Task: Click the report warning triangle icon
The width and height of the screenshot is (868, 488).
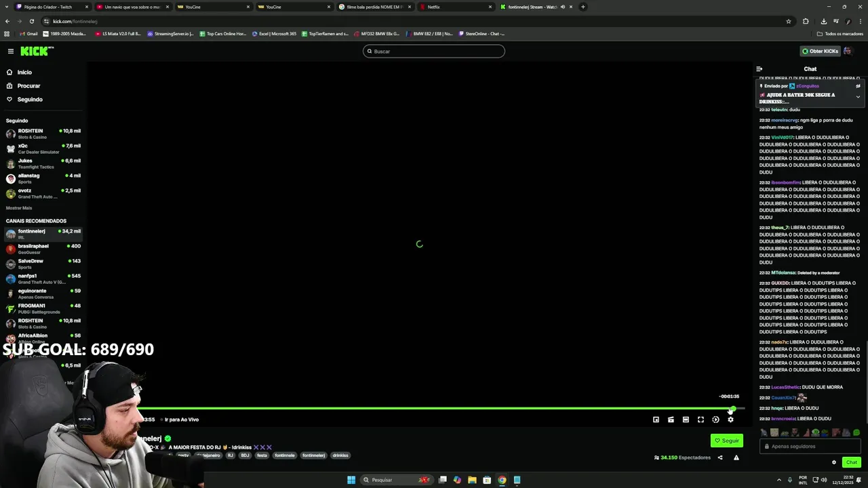Action: point(736,457)
